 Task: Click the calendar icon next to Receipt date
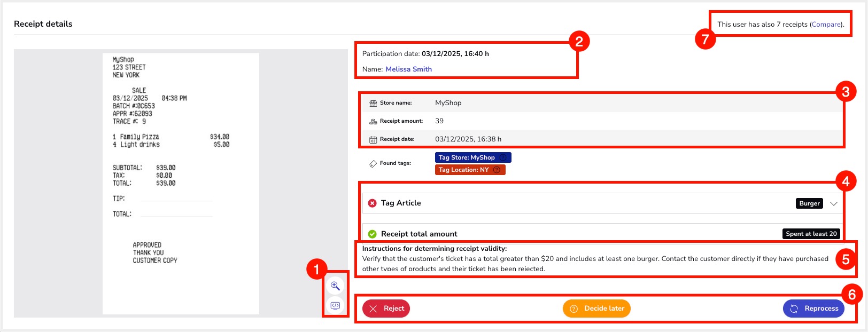click(x=373, y=139)
